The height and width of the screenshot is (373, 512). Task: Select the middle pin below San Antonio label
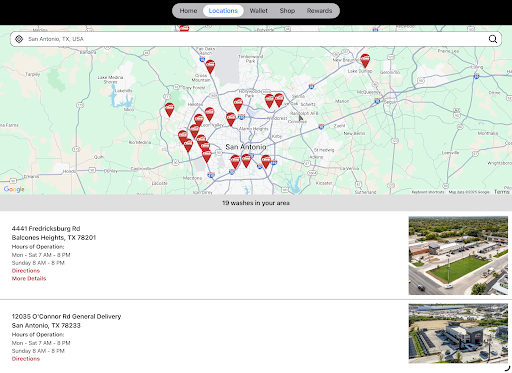(246, 161)
